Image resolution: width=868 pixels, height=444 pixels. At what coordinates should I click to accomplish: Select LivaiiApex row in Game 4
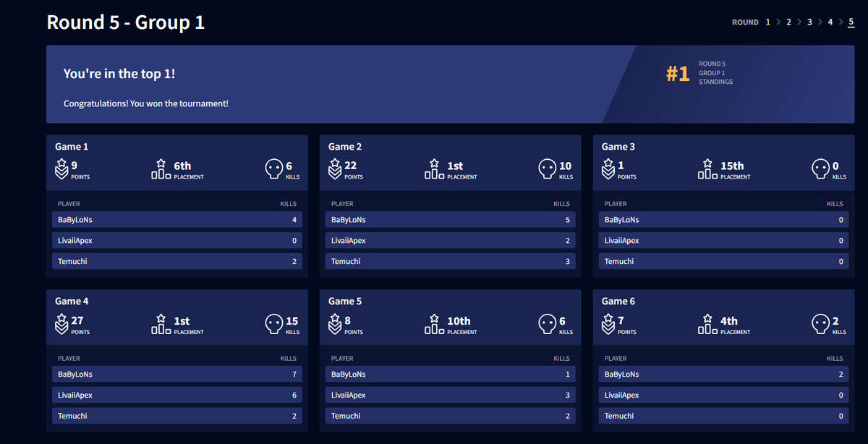[177, 396]
